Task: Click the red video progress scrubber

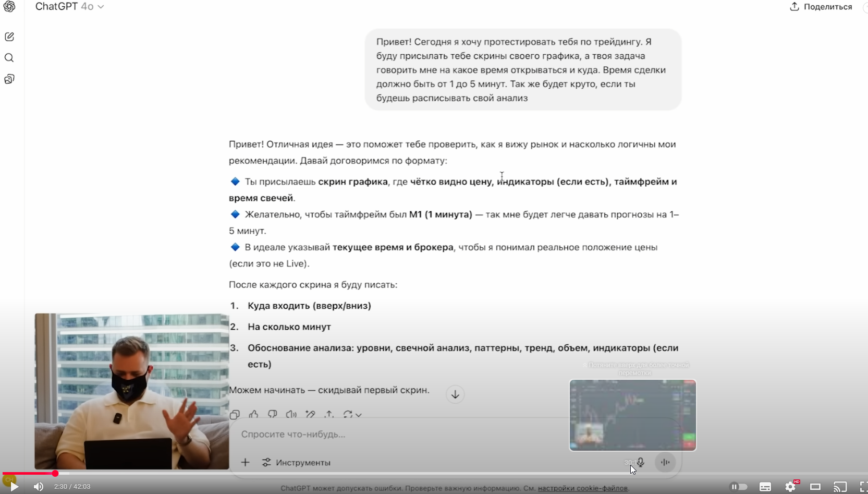Action: [55, 474]
